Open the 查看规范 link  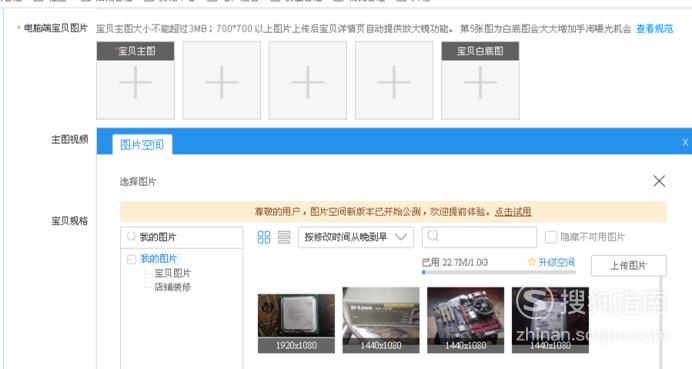[654, 29]
